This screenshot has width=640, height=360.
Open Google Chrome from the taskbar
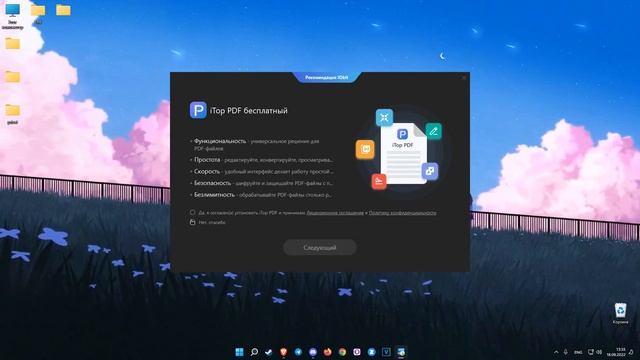coord(342,352)
